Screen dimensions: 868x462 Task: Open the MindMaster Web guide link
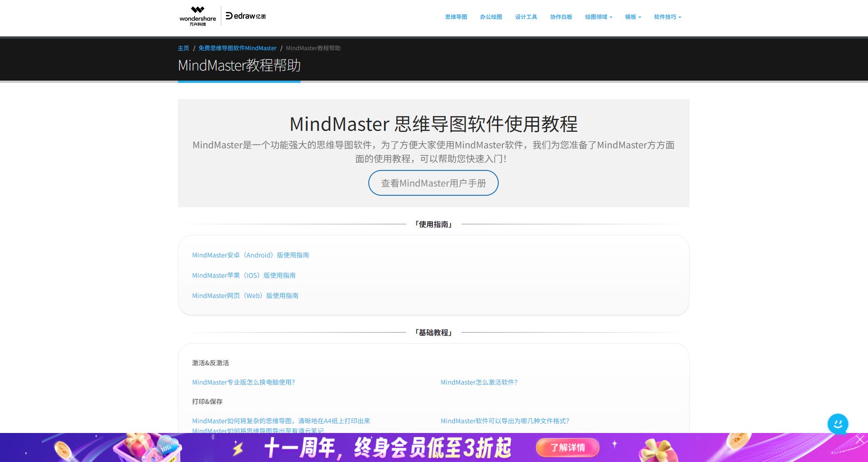[x=245, y=296]
